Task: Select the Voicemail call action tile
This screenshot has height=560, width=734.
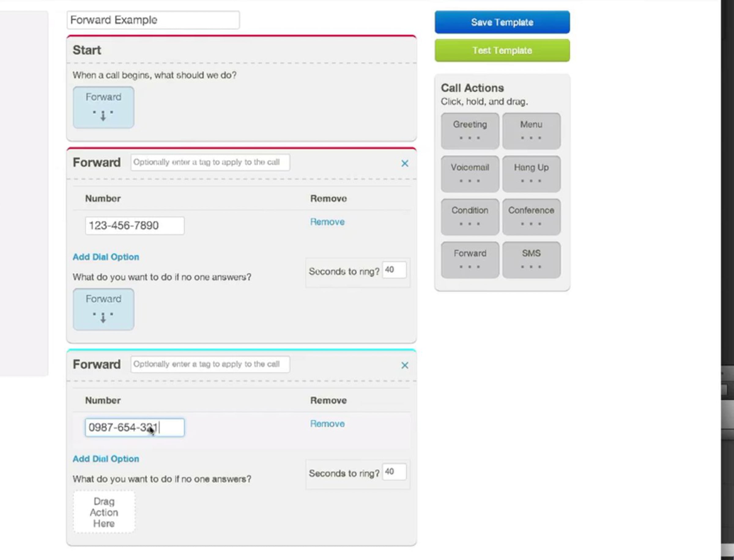Action: coord(469,174)
